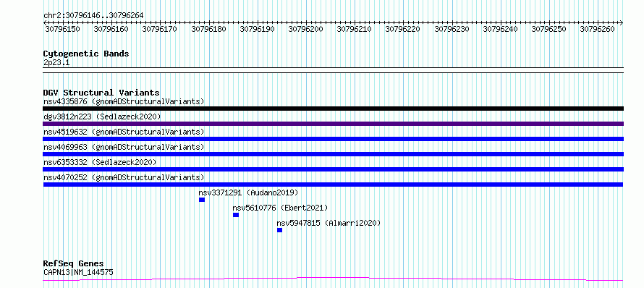This screenshot has width=644, height=288.
Task: Select small blue marker under nsv5947815
Action: pyautogui.click(x=280, y=230)
